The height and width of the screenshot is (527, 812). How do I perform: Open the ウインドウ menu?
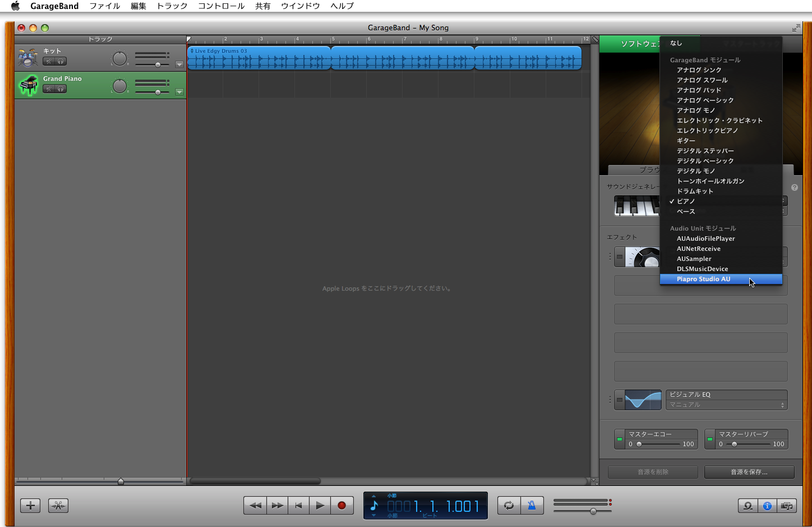click(x=301, y=6)
